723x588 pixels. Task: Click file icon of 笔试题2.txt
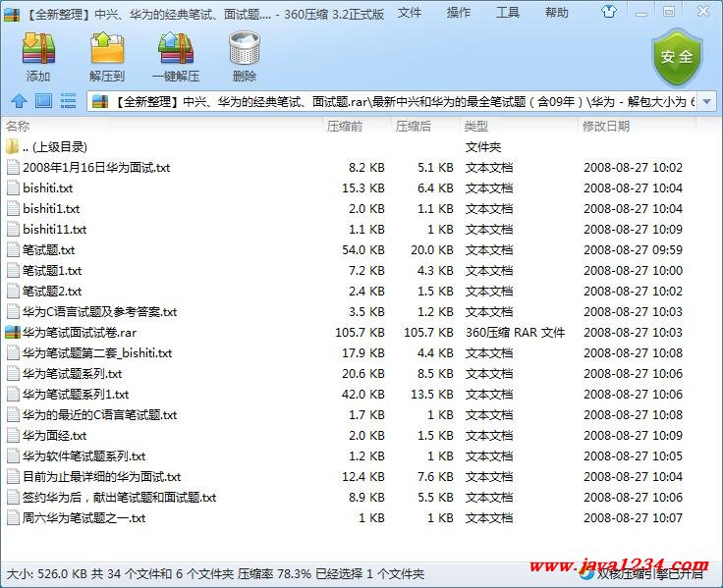point(13,292)
